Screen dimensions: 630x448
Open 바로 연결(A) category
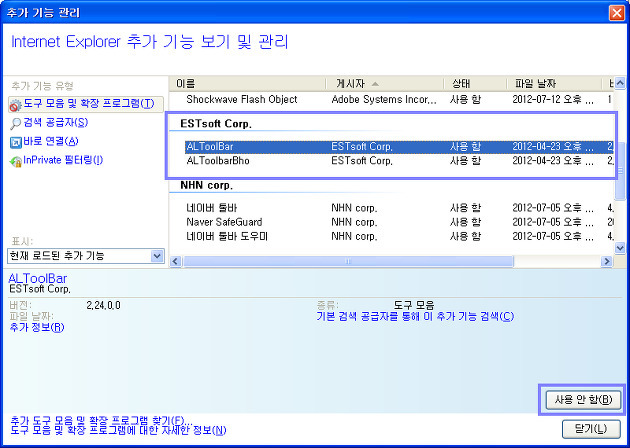(51, 141)
